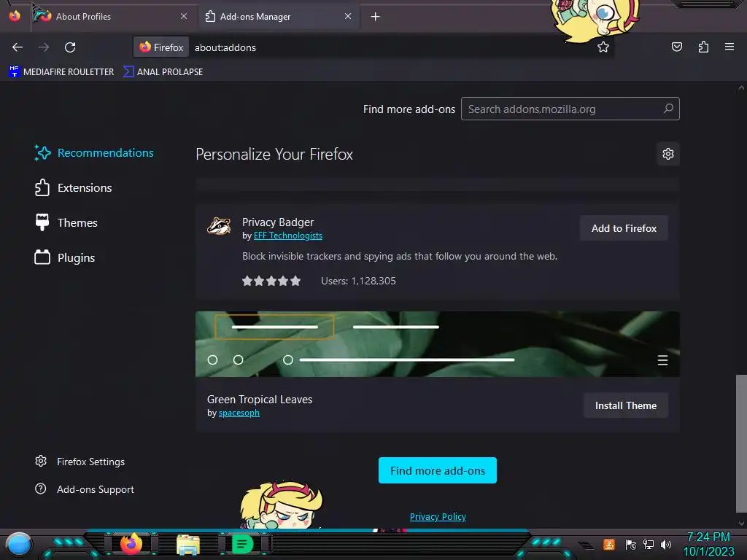Open the add-ons tools gear menu

(x=668, y=154)
